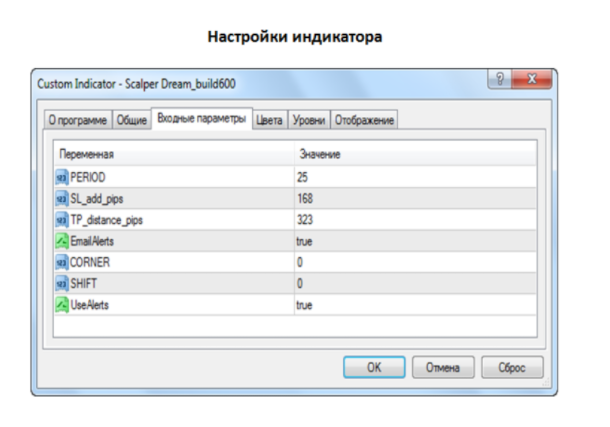The height and width of the screenshot is (427, 610).
Task: Click the dialog title Custom Indicator - Scalper Dream_build600
Action: pyautogui.click(x=136, y=84)
